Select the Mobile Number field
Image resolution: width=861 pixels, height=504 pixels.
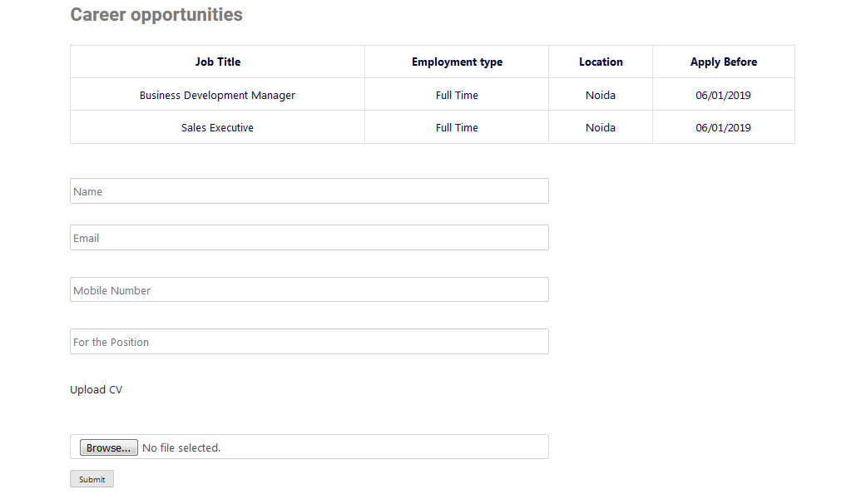(309, 290)
